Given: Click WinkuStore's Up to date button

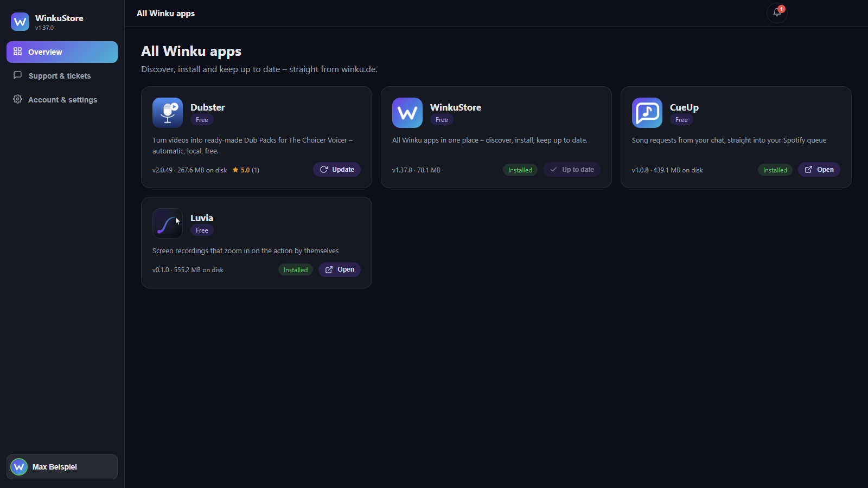Looking at the screenshot, I should [572, 170].
